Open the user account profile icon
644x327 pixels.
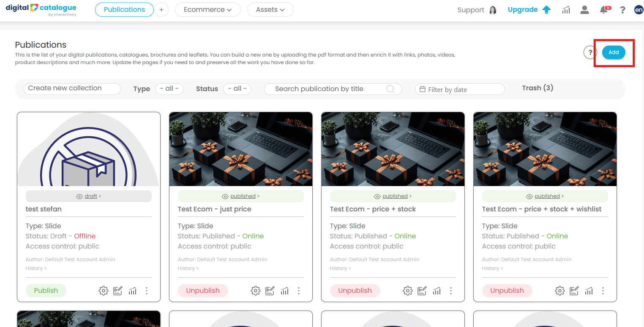coord(584,10)
